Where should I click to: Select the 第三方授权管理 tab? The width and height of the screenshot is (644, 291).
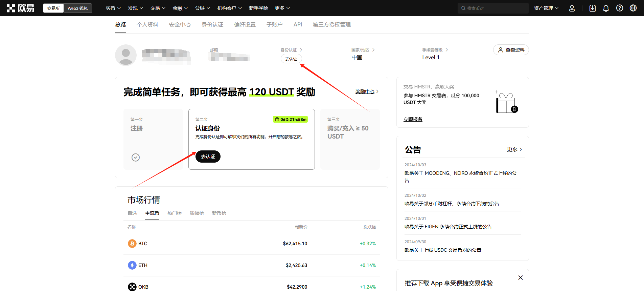332,24
